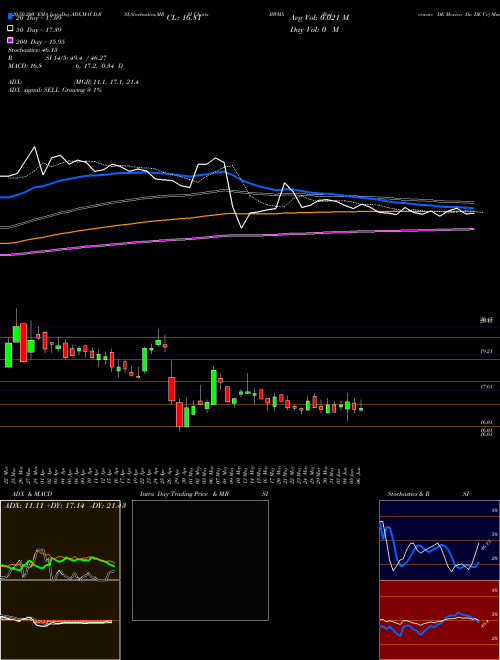Click the 'MACD: 16.8' readout line
500x660 pixels.
click(66, 66)
